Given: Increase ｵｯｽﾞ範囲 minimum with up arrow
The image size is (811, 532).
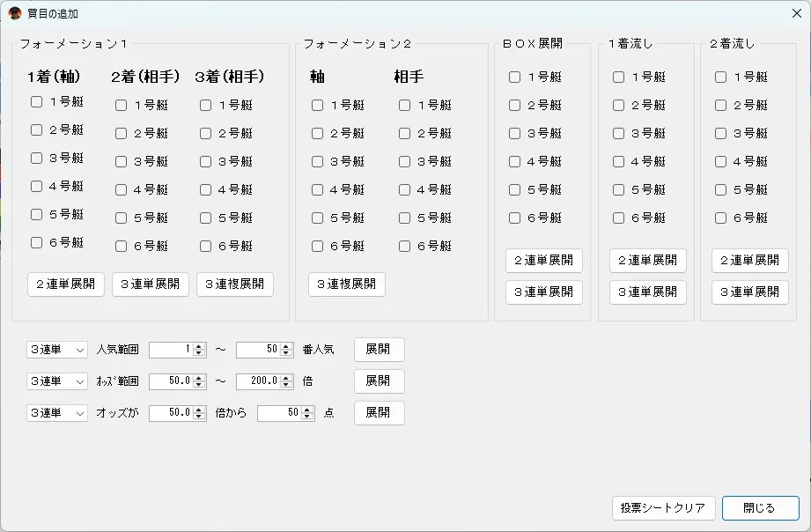Looking at the screenshot, I should coord(199,378).
